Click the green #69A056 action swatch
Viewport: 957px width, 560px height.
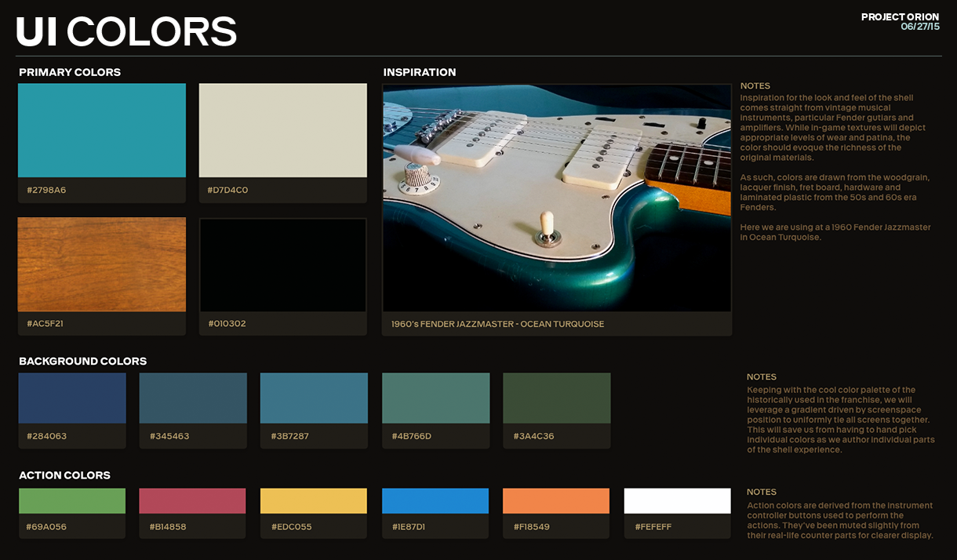point(72,501)
